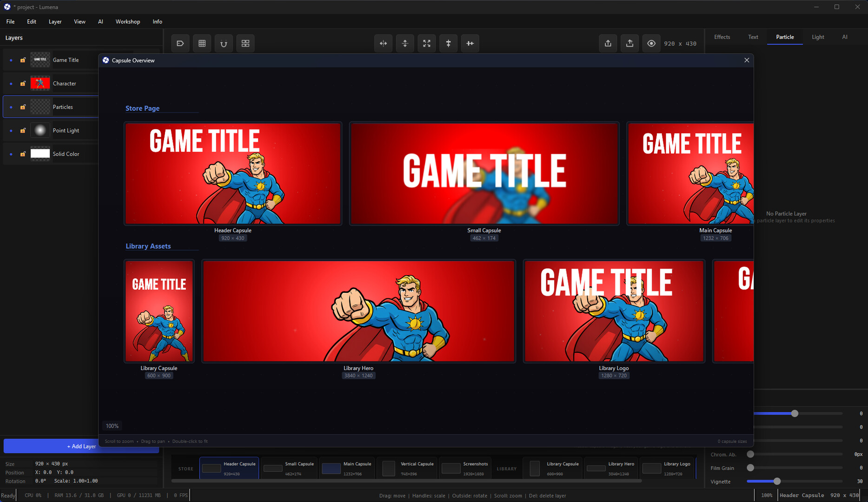Open the Layer menu
The image size is (868, 502).
pyautogui.click(x=55, y=21)
